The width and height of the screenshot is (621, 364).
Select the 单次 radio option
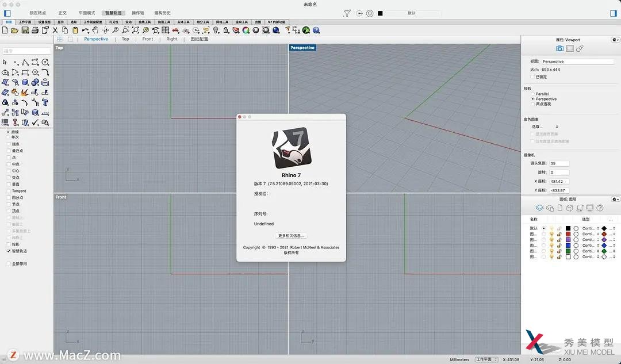8,137
